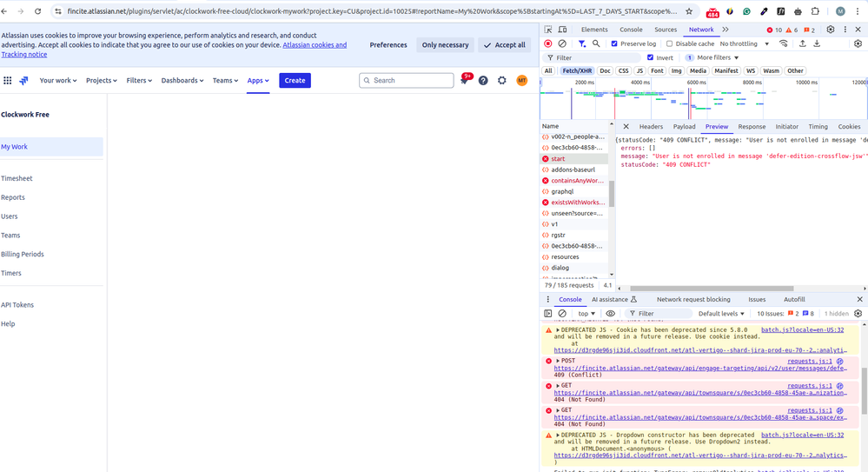This screenshot has width=868, height=472.
Task: Open Timesheet in Clockwork sidebar
Action: click(17, 178)
